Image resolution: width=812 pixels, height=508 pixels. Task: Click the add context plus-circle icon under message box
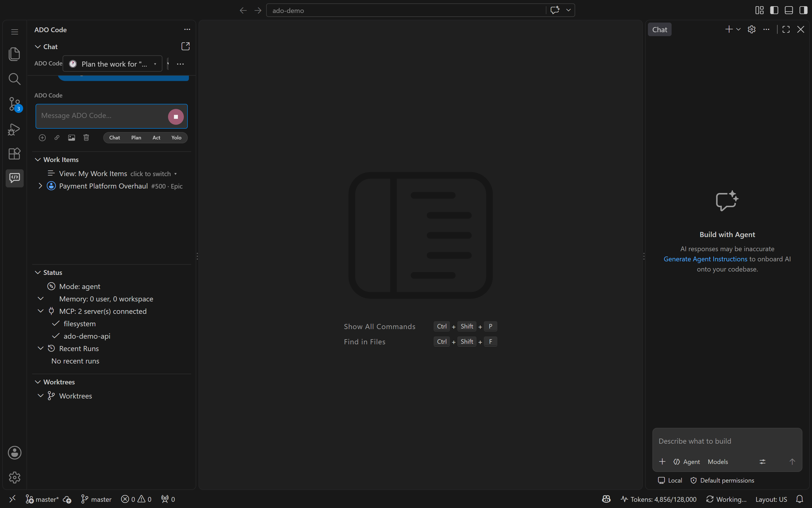(42, 138)
